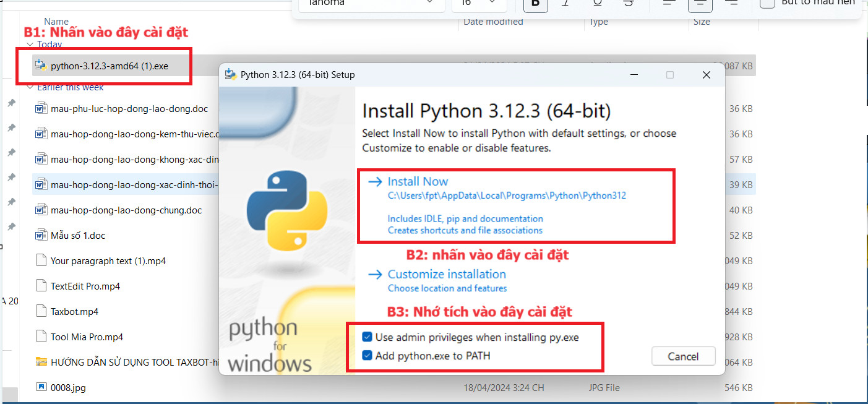Click the Word icon of mau-hop-dong-lao-dong-chung.doc
This screenshot has width=868, height=404.
pyautogui.click(x=41, y=210)
